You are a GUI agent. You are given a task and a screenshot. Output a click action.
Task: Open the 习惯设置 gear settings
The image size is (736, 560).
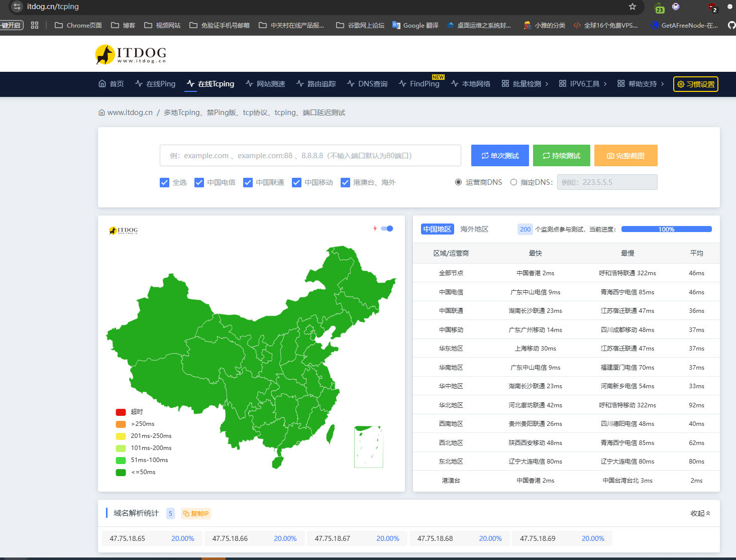[x=695, y=84]
